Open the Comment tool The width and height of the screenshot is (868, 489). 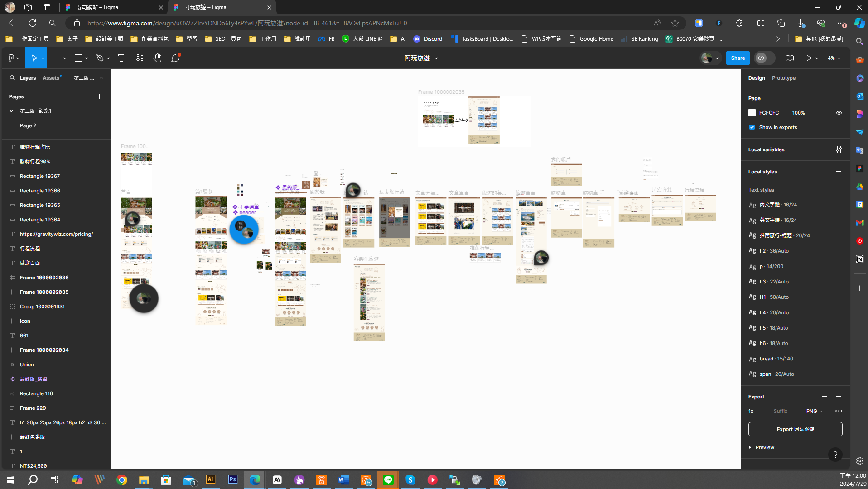point(175,58)
